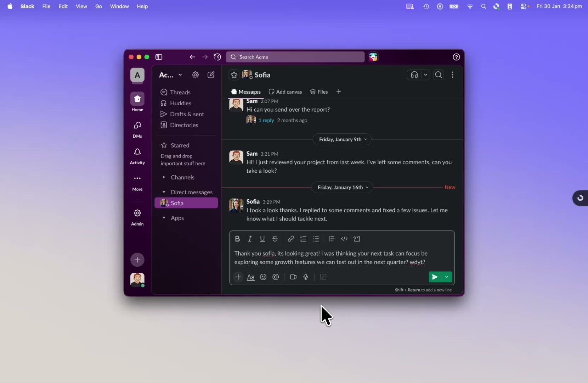Toggle italic formatting in composer
This screenshot has height=383, width=588.
(x=250, y=239)
